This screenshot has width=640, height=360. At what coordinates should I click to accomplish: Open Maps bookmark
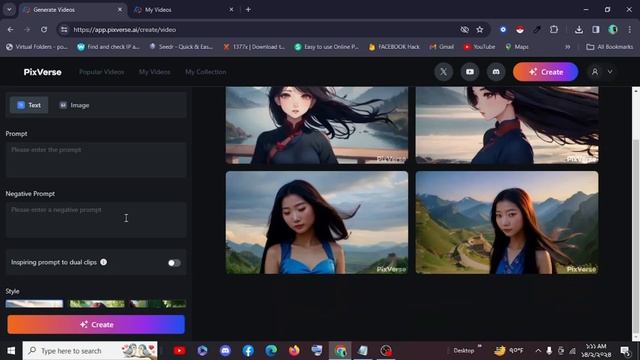tap(517, 47)
